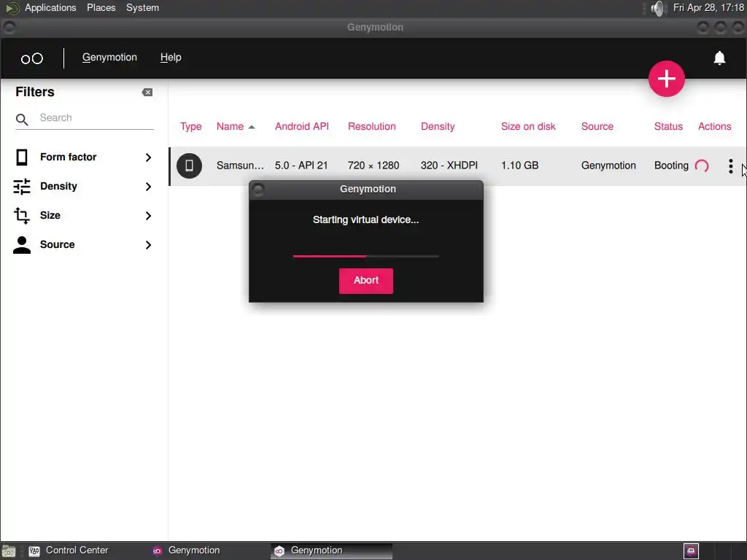Open the Applications menu
This screenshot has height=560, width=747.
point(50,7)
